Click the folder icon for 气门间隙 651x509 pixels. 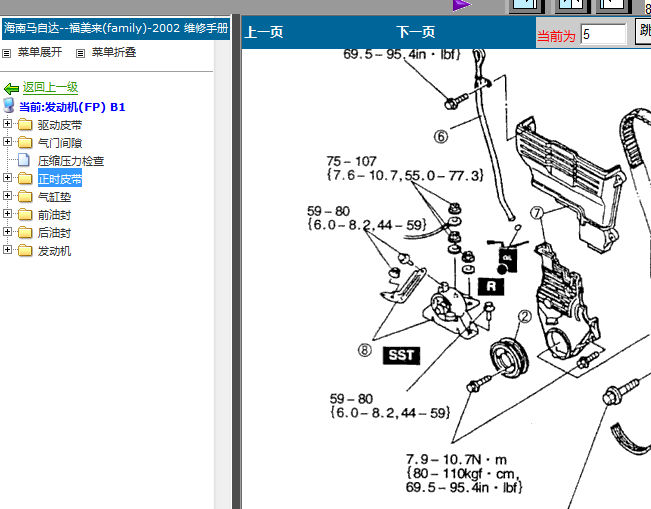click(x=25, y=142)
